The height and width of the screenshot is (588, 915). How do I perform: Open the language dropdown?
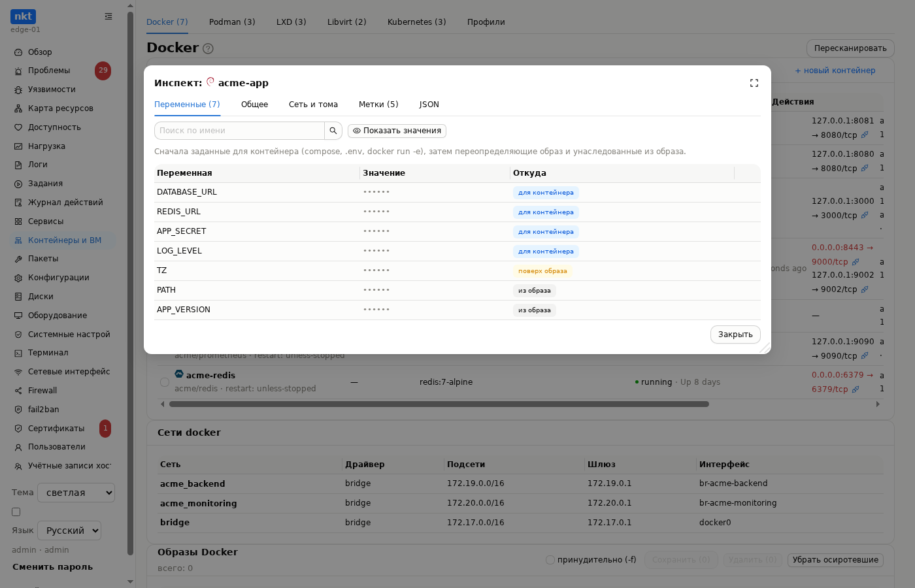coord(69,531)
